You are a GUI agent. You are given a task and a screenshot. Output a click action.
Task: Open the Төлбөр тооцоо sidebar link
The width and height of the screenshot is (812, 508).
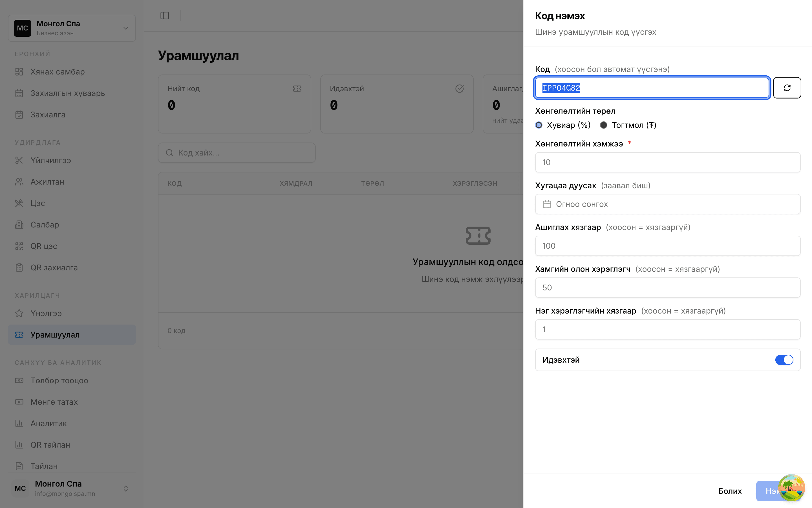pos(72,380)
